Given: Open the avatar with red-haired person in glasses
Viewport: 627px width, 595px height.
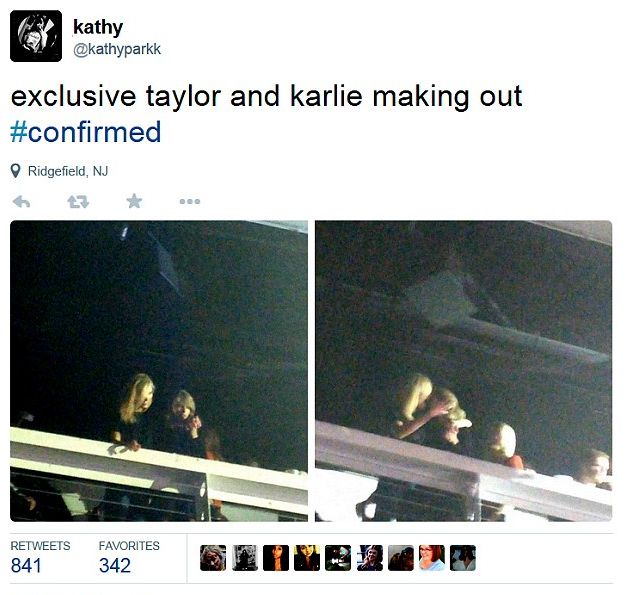Looking at the screenshot, I should click(x=432, y=558).
